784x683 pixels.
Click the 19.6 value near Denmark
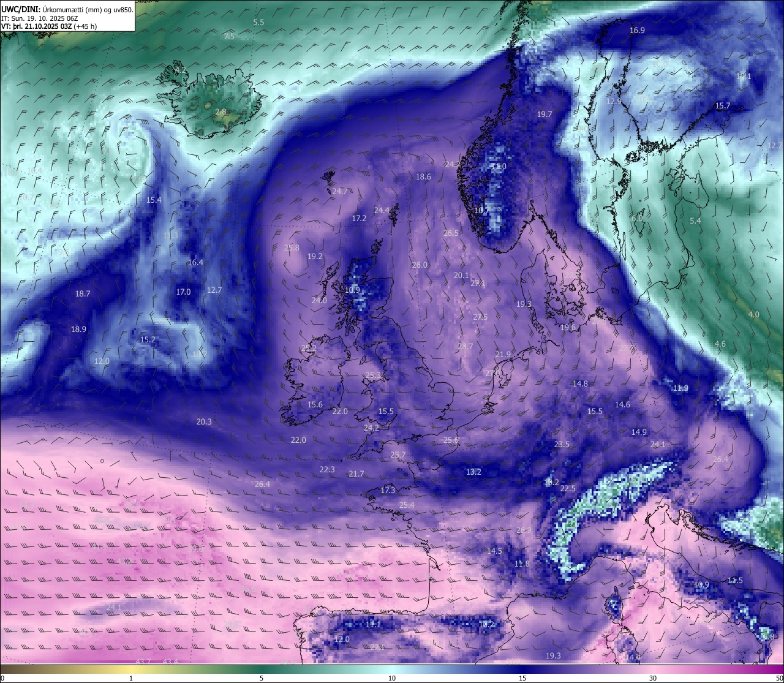tap(568, 328)
